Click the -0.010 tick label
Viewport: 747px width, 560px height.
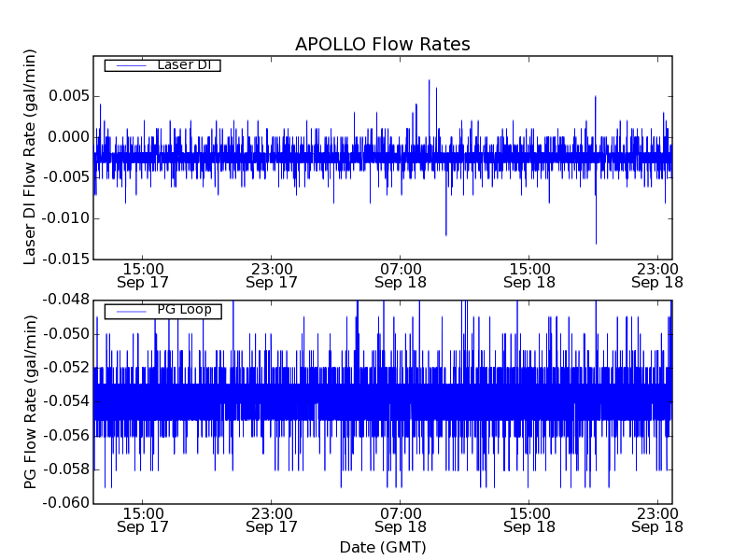pyautogui.click(x=65, y=218)
